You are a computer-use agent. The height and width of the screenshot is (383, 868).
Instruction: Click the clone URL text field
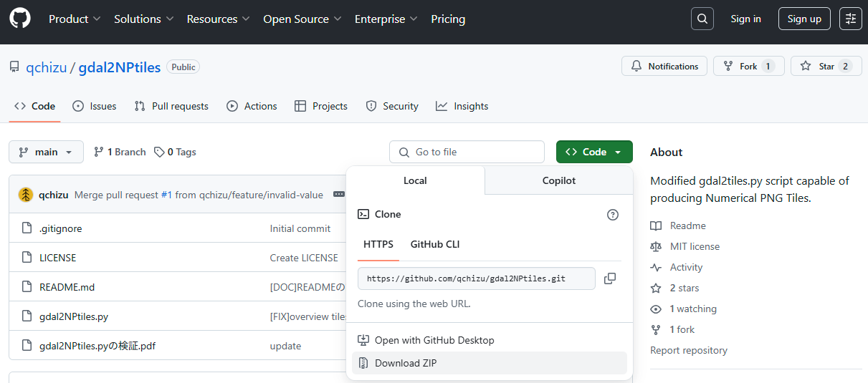477,278
